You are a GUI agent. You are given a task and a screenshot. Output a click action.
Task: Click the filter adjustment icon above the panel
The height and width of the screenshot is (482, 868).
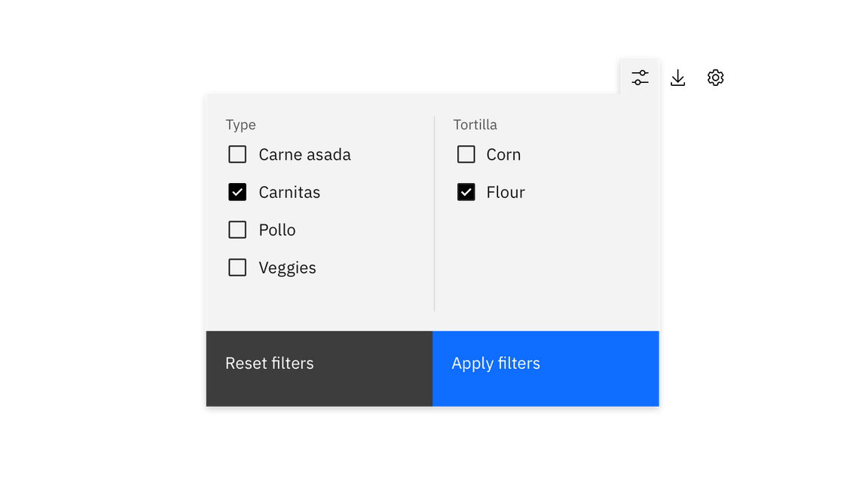click(x=640, y=77)
